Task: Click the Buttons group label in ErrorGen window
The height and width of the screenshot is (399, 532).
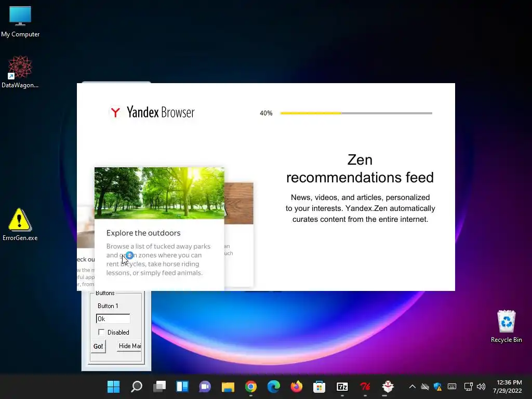Action: click(x=105, y=293)
